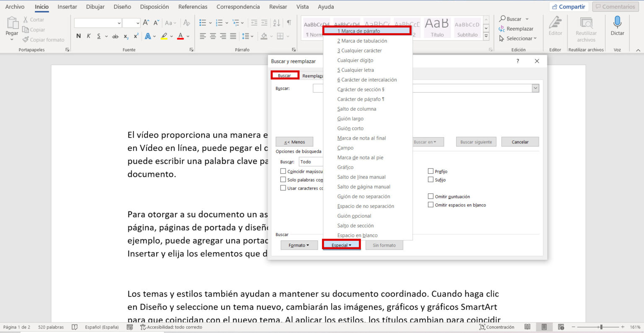The width and height of the screenshot is (644, 333).
Task: Sort text alphabetically A-Z icon
Action: (x=277, y=23)
